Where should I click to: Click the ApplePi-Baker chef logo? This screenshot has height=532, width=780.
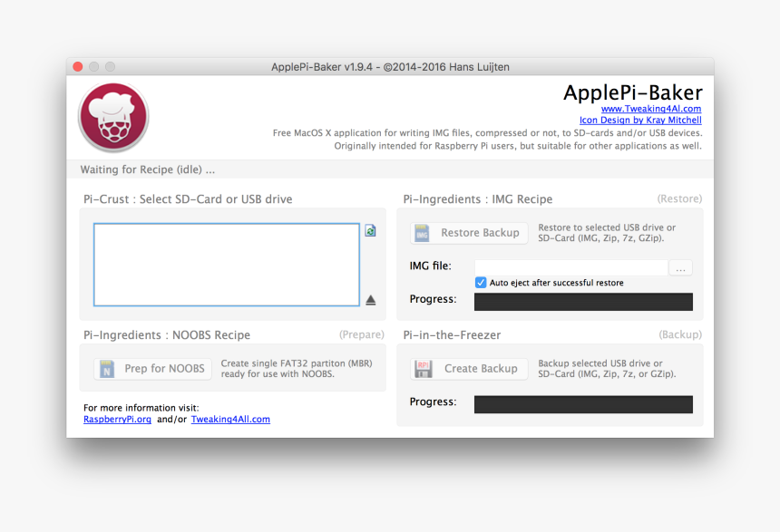point(113,117)
